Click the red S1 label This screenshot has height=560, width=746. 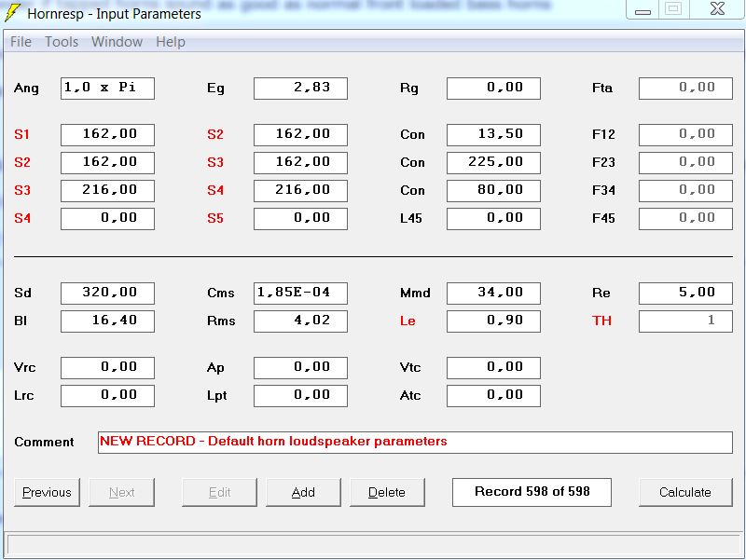[21, 134]
